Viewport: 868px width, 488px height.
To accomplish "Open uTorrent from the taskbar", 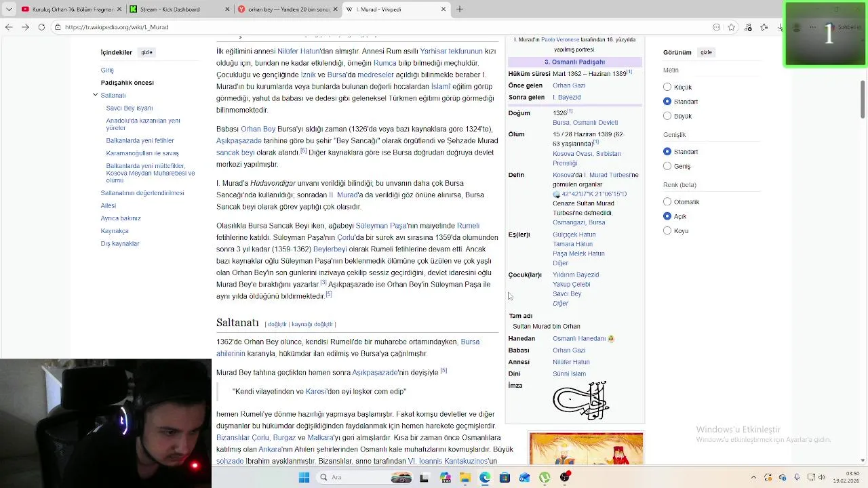I will click(x=545, y=477).
